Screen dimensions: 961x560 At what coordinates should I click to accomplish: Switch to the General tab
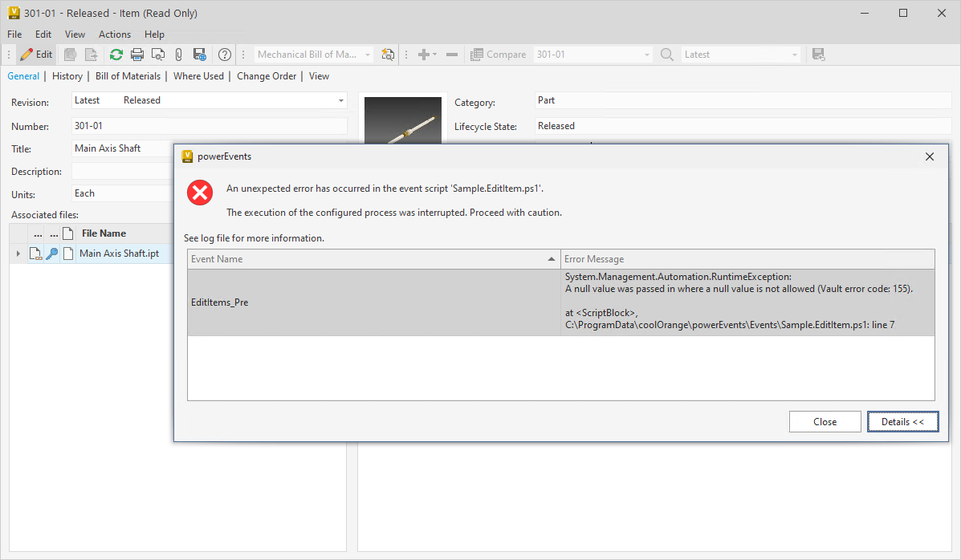click(x=23, y=76)
